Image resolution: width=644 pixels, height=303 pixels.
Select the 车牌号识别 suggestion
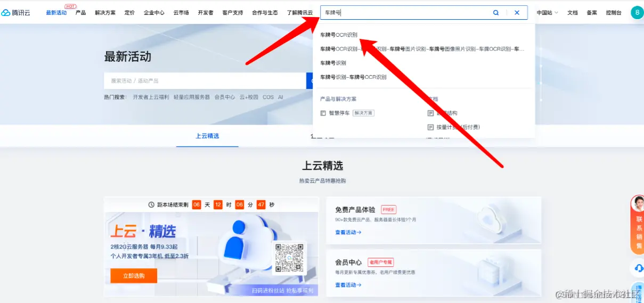[333, 63]
